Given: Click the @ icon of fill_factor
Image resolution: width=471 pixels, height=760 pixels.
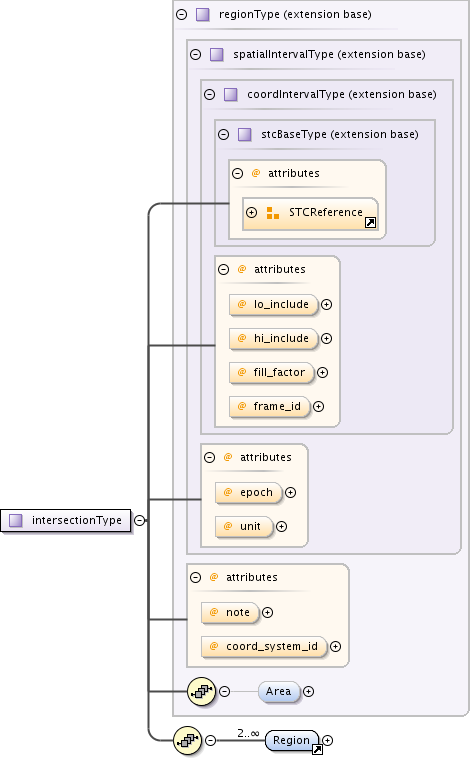Looking at the screenshot, I should [242, 372].
